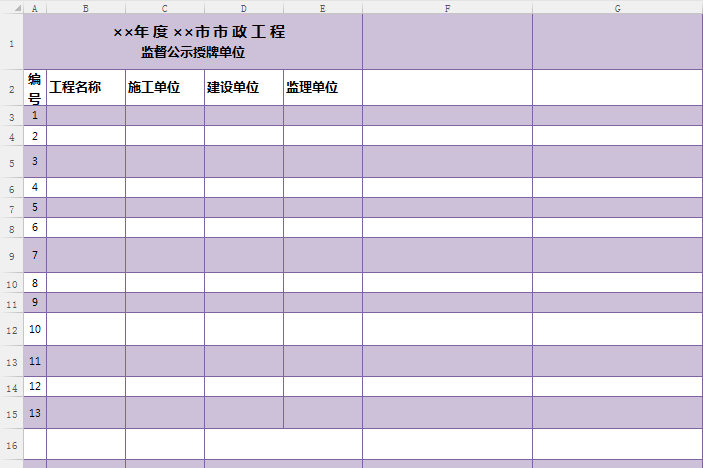Click the 监理单位 cell for entry 11
The image size is (703, 468).
click(322, 361)
